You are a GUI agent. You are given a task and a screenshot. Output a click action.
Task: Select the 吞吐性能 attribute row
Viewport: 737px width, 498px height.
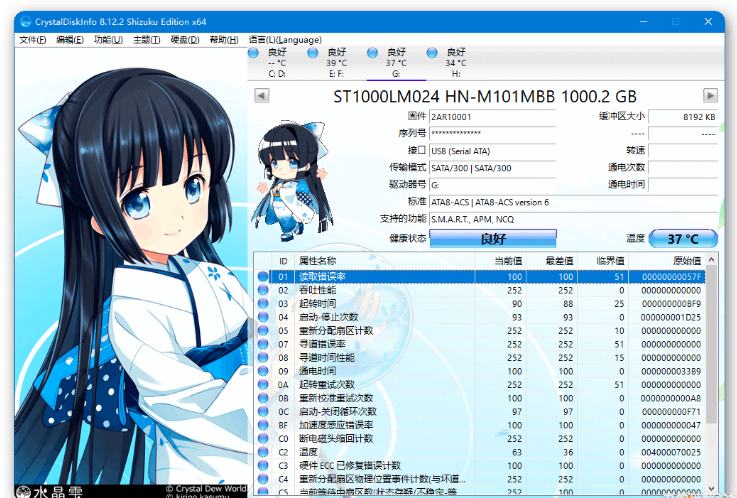click(480, 290)
